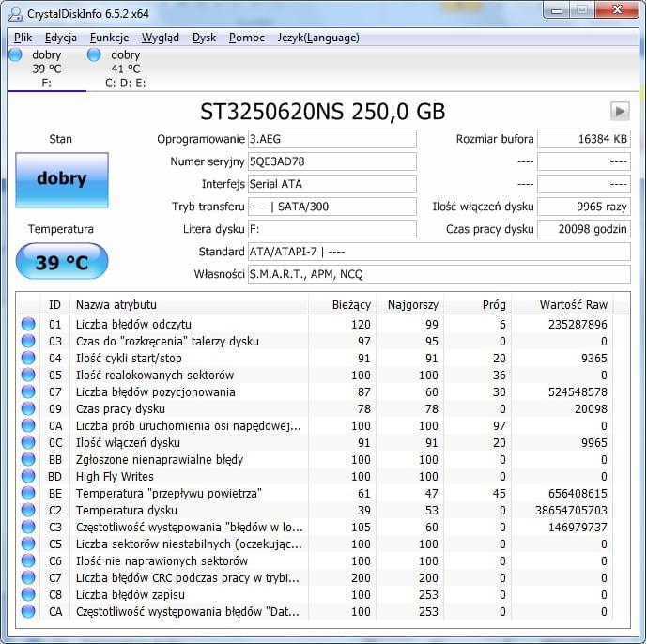Click status orb of attribute C8 zapisu row

tap(28, 595)
